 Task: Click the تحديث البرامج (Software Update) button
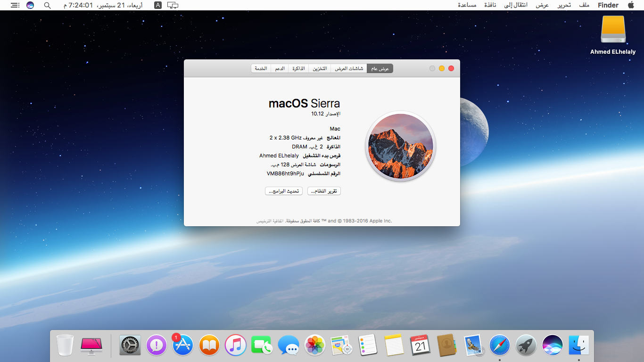284,191
